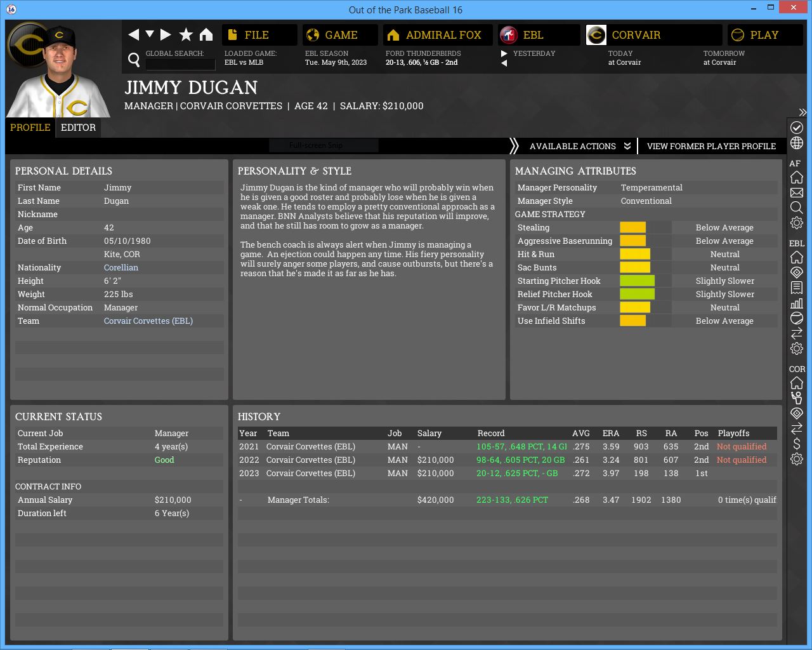Collapse the right sidebar with double chevron
This screenshot has height=650, width=812.
coord(802,112)
